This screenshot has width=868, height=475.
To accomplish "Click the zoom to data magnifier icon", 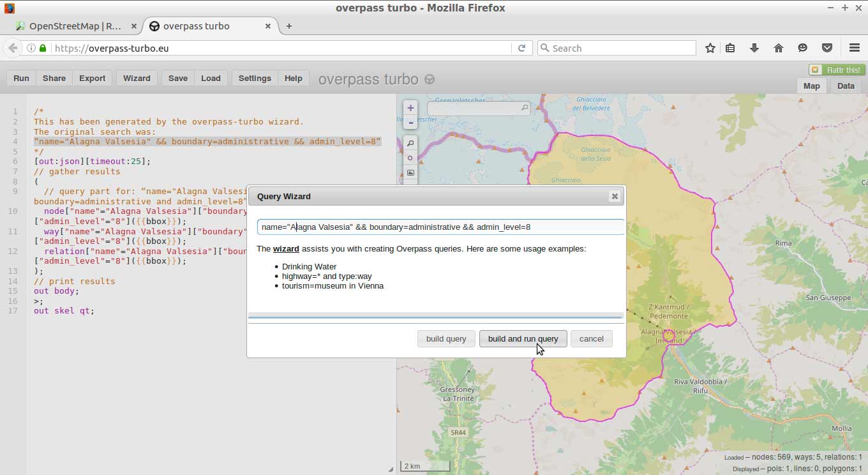I will [x=410, y=143].
